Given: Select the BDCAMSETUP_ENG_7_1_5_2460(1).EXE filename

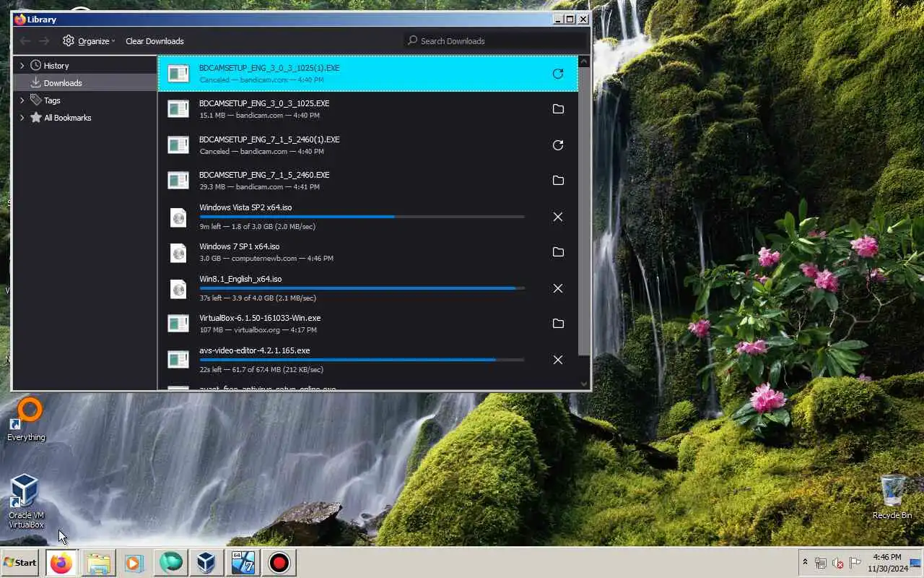Looking at the screenshot, I should [x=269, y=139].
